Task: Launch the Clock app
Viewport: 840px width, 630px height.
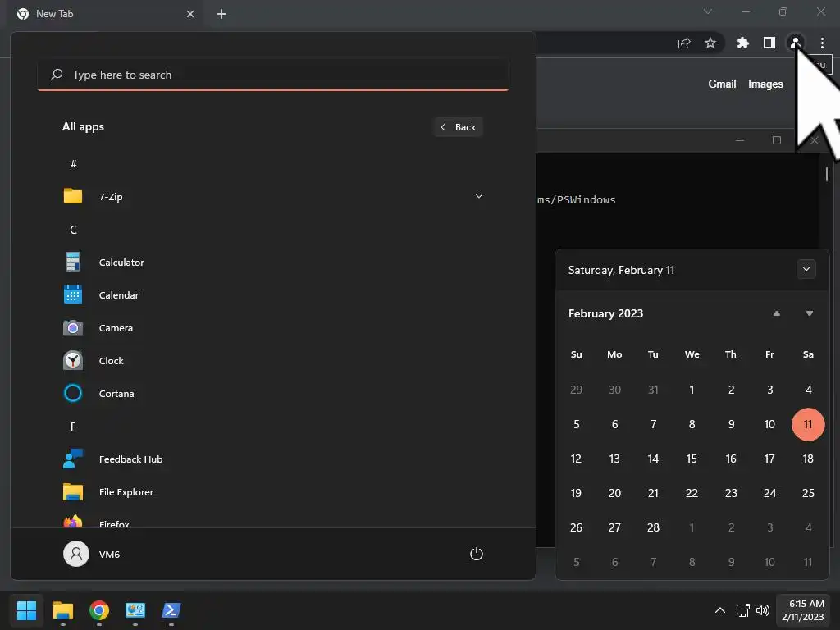Action: pos(272,361)
